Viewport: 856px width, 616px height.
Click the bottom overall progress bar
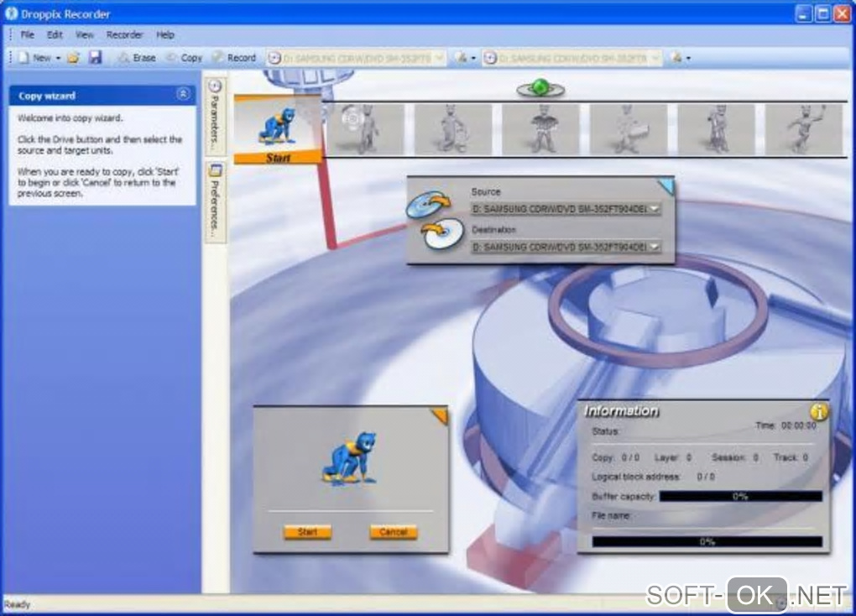[707, 542]
